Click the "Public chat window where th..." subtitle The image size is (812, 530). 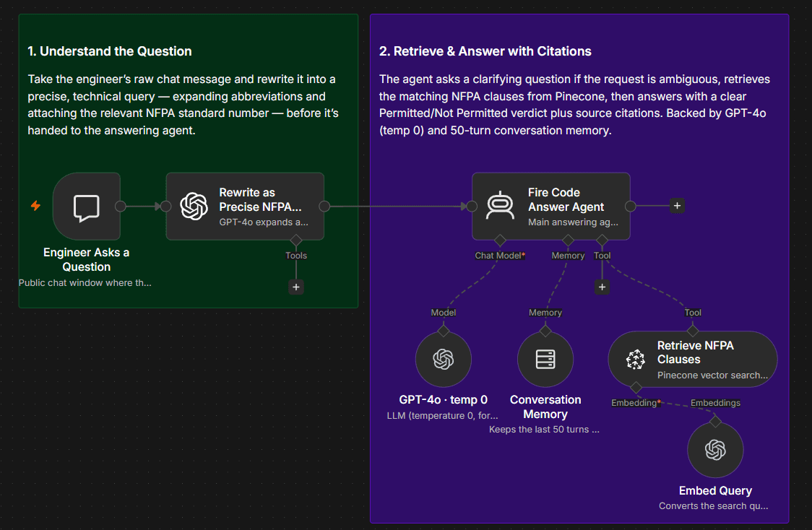(85, 282)
